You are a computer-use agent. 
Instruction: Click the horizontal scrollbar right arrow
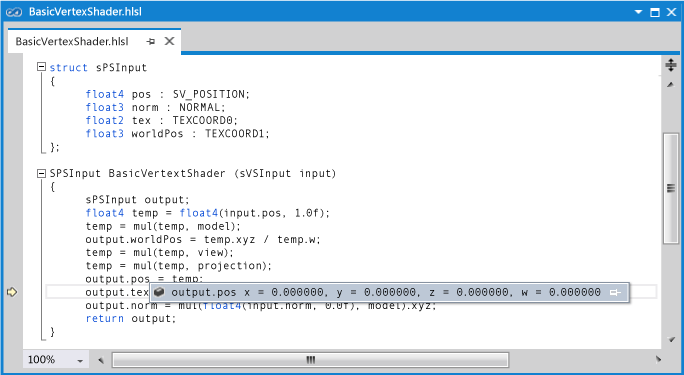point(658,360)
